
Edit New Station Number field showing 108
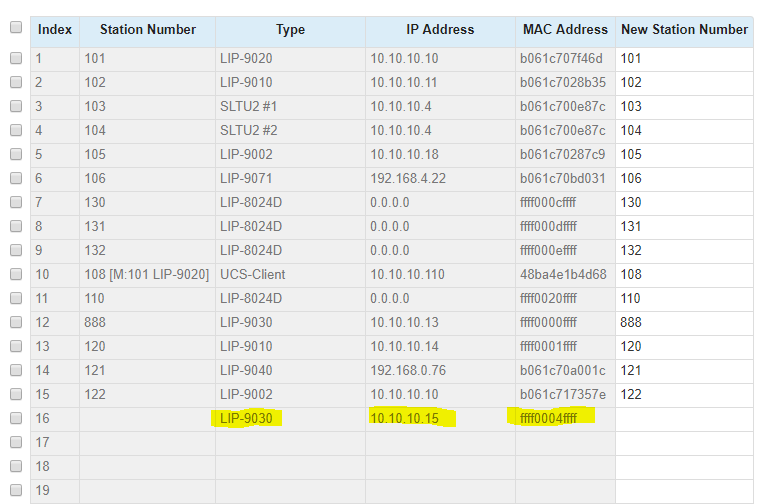[684, 275]
